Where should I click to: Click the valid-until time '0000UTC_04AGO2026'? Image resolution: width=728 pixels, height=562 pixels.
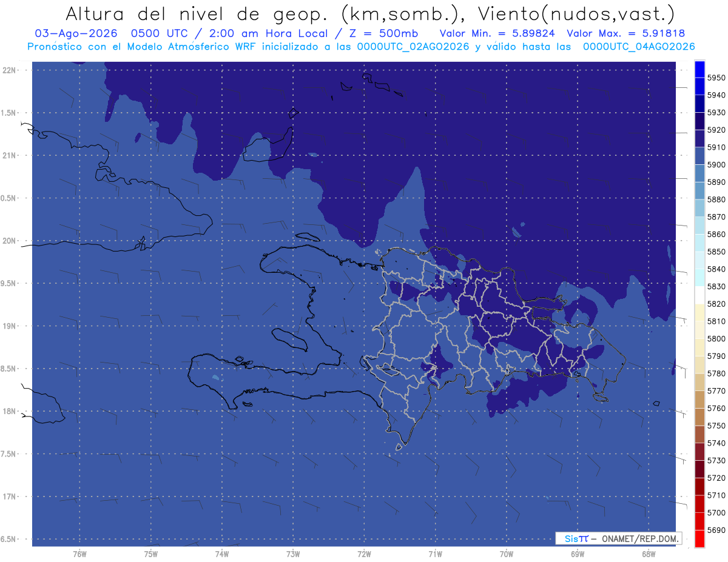[639, 47]
